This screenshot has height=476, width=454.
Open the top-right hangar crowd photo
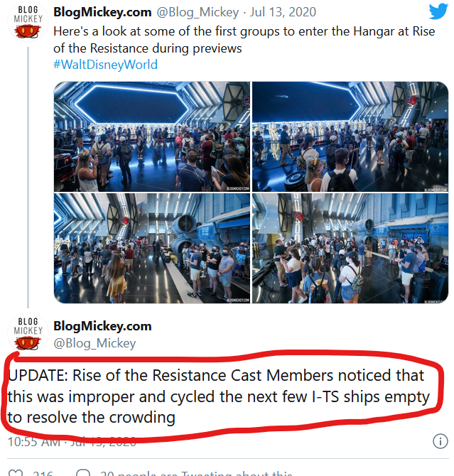[x=350, y=136]
